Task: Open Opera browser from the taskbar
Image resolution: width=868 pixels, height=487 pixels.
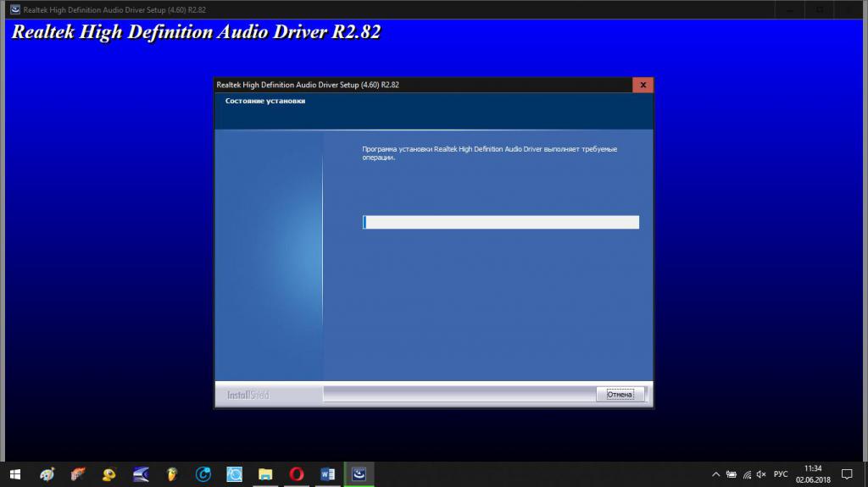Action: click(x=297, y=474)
